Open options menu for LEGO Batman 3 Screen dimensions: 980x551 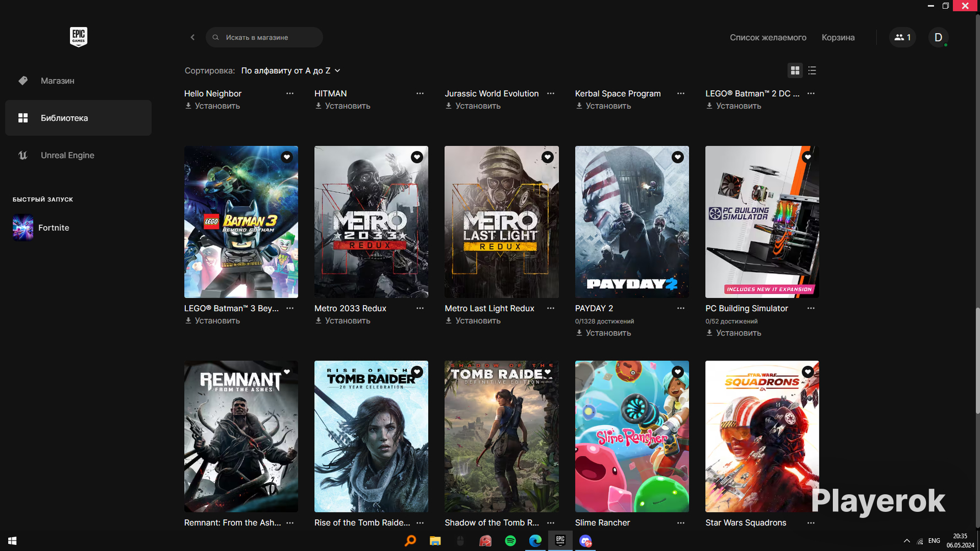point(290,309)
